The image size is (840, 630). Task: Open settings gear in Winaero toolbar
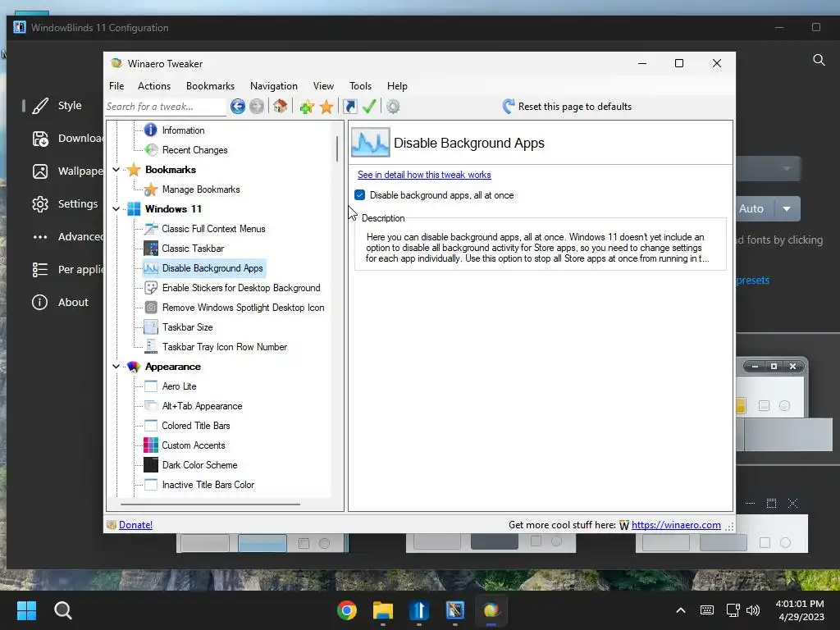(x=393, y=107)
